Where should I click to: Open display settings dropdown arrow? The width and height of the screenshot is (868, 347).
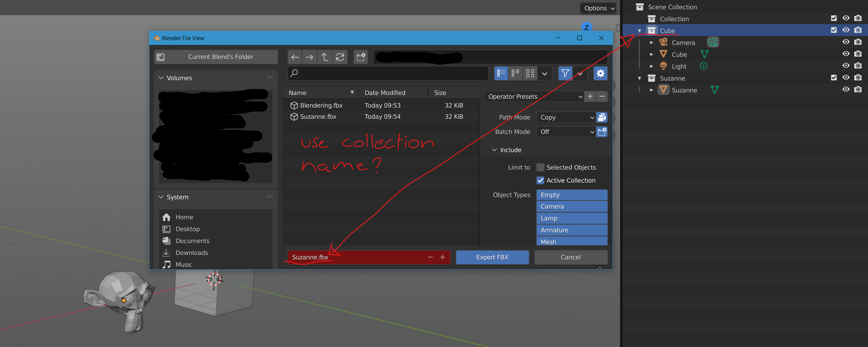[x=544, y=73]
